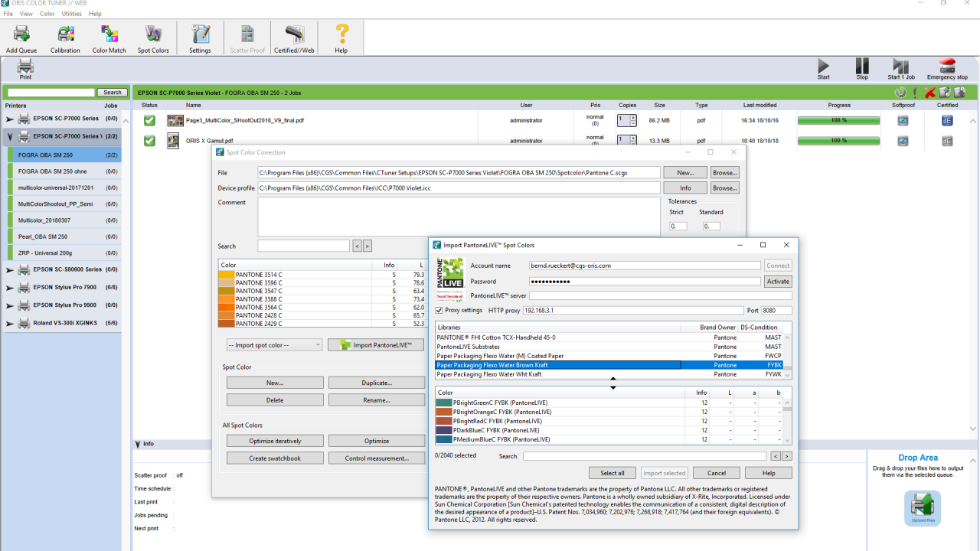Image resolution: width=980 pixels, height=551 pixels.
Task: Click the exclamation mark icon in the queue bar
Action: point(915,93)
